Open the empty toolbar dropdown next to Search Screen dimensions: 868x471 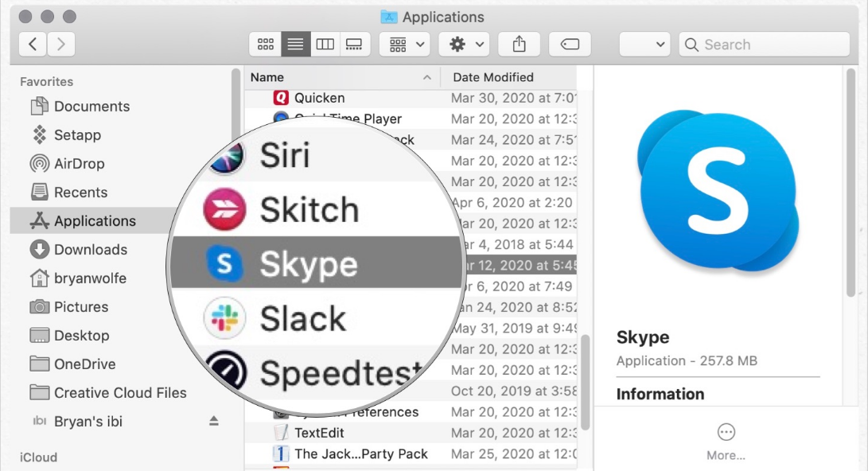pyautogui.click(x=644, y=45)
